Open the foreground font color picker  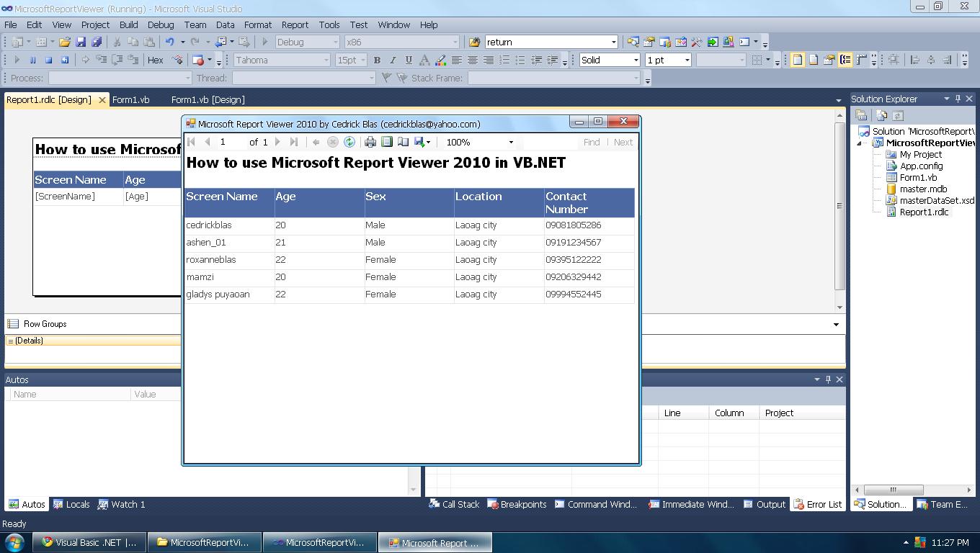(424, 60)
